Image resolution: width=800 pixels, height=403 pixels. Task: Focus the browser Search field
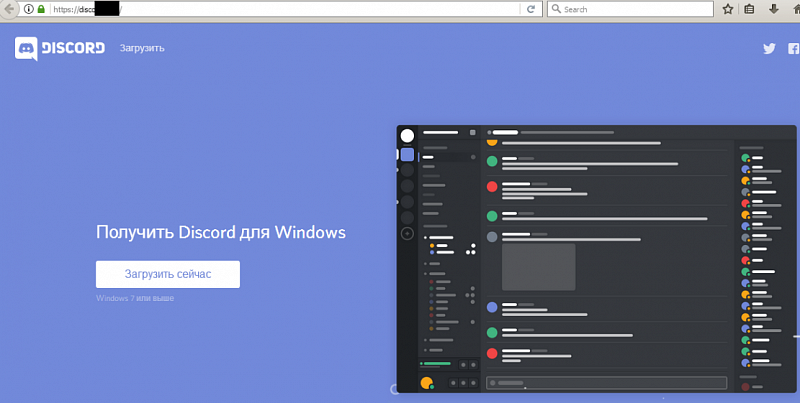tap(630, 9)
